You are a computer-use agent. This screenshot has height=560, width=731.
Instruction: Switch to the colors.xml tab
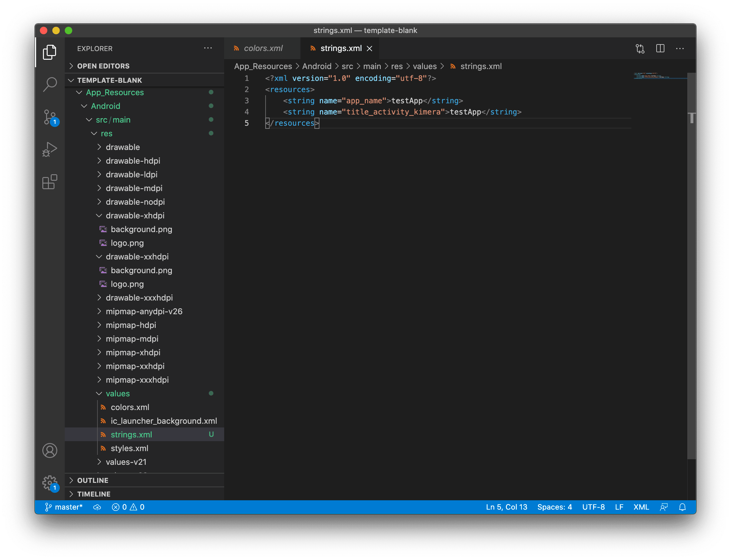pos(263,48)
